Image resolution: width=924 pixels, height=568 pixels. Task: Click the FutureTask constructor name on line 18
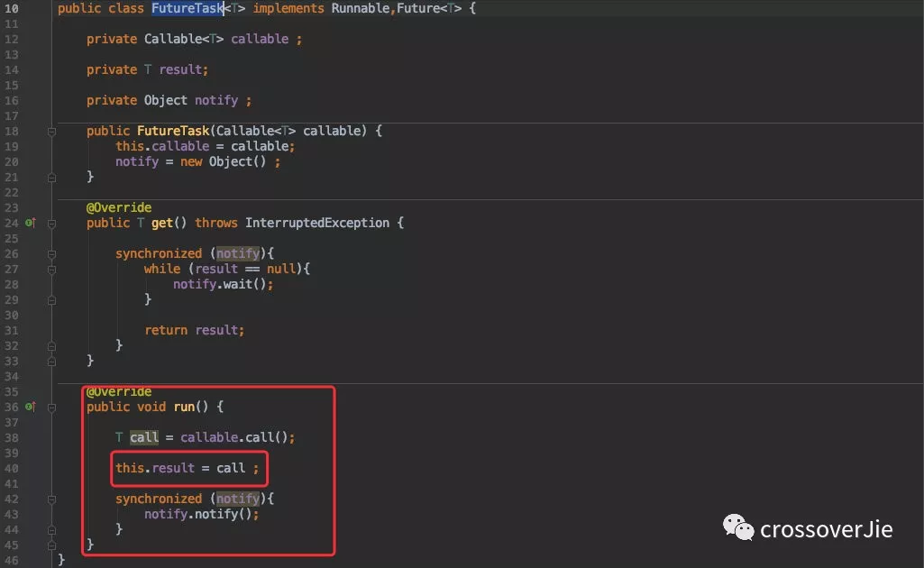173,131
